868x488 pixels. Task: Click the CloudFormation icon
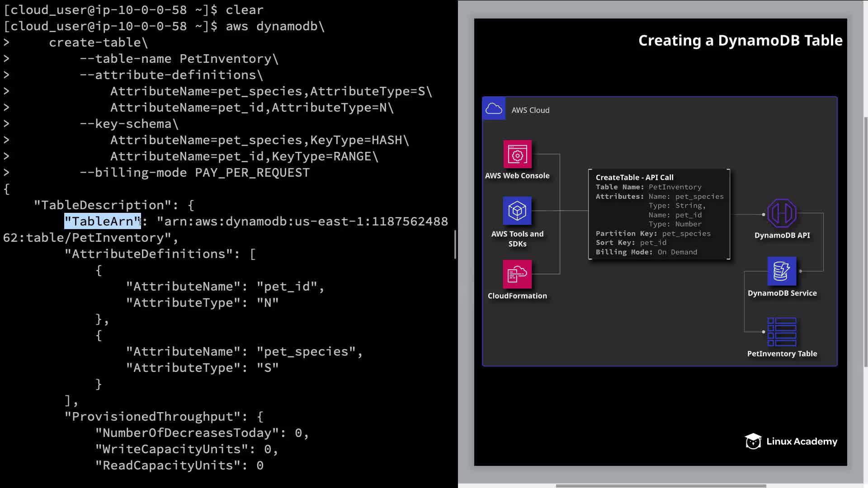tap(517, 274)
